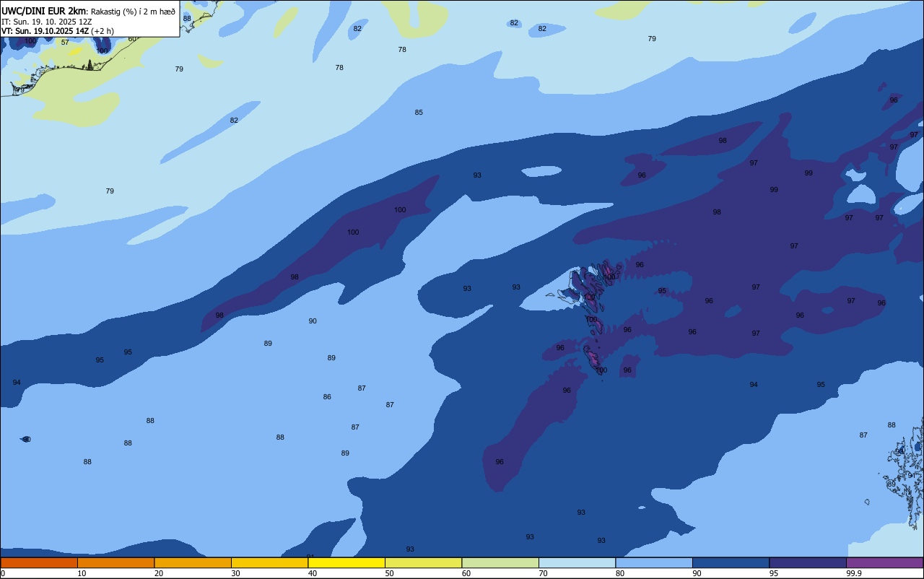924x579 pixels.
Task: Click the 90–95 dark blue legend swatch
Action: [x=731, y=562]
